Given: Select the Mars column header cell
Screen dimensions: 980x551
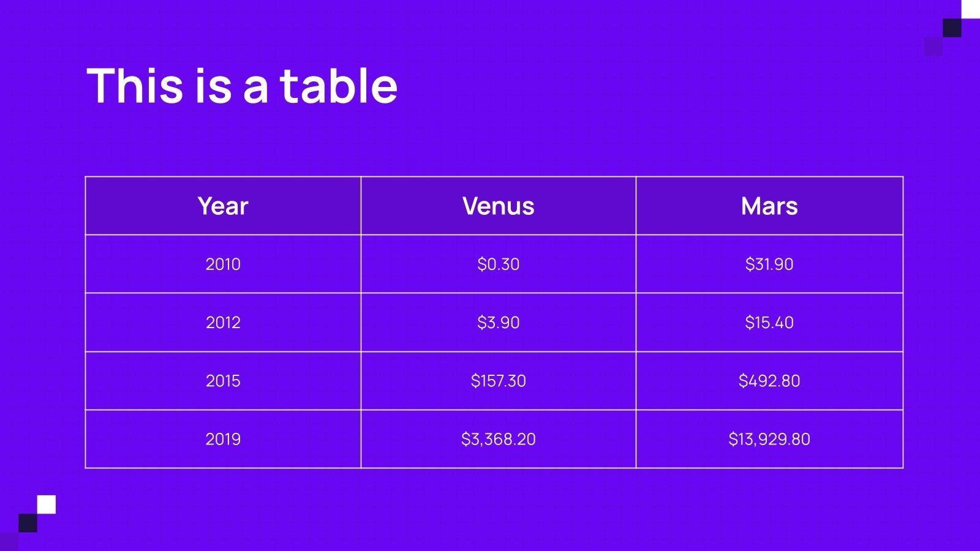Looking at the screenshot, I should (769, 206).
